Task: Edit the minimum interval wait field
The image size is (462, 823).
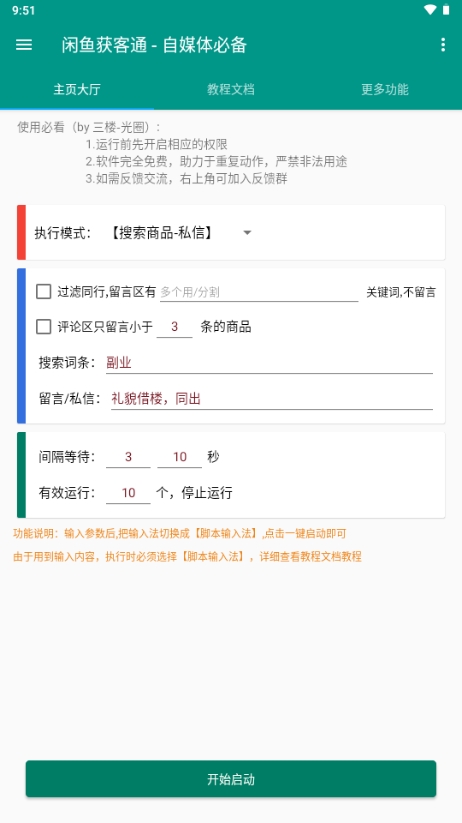Action: tap(128, 457)
